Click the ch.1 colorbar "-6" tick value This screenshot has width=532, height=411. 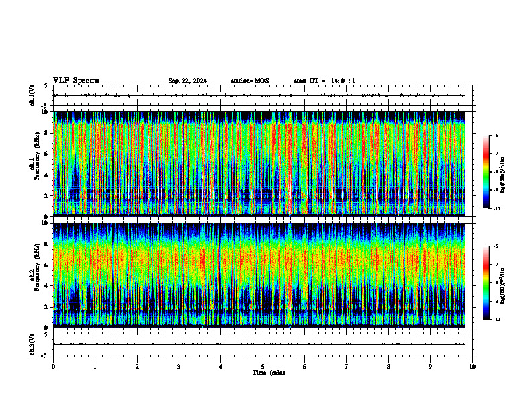tap(496, 136)
